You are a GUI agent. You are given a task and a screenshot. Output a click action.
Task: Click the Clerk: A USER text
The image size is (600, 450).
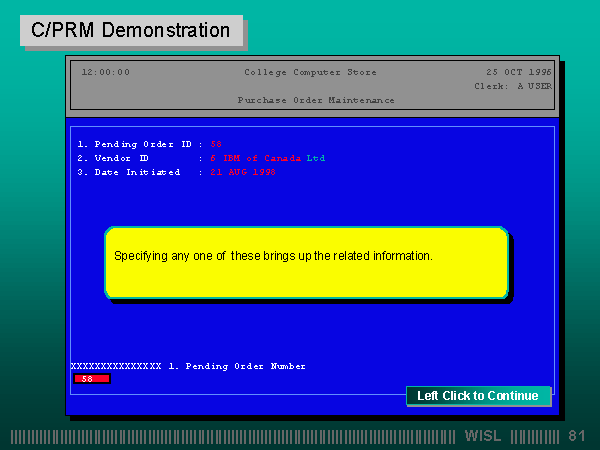(x=512, y=86)
